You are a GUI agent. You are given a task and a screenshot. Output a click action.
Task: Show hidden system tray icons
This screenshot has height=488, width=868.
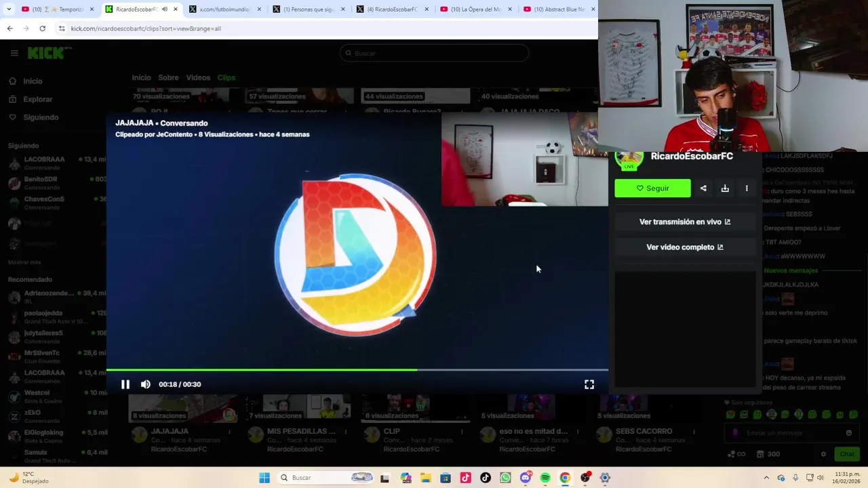pos(766,478)
